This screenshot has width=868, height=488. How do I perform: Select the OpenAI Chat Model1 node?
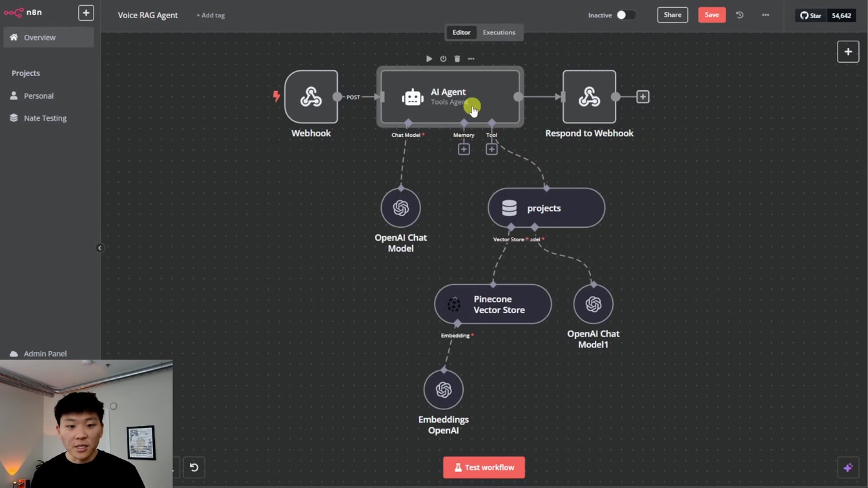point(593,304)
